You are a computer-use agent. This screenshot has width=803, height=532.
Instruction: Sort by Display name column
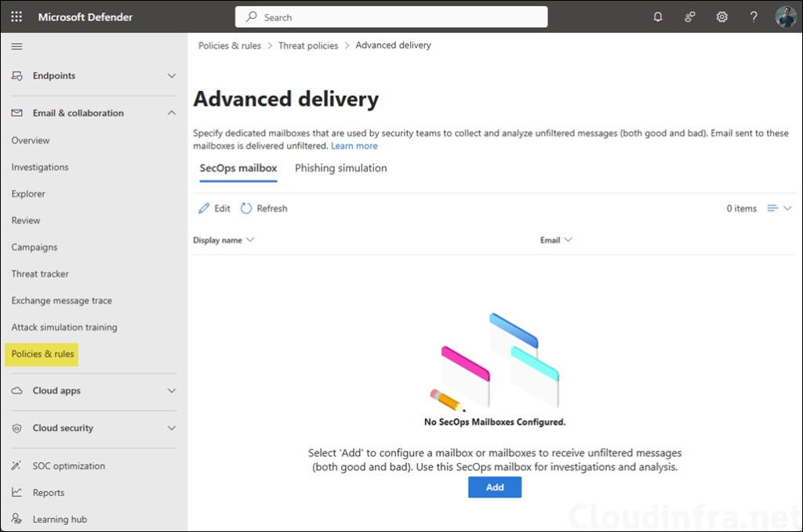(x=223, y=241)
